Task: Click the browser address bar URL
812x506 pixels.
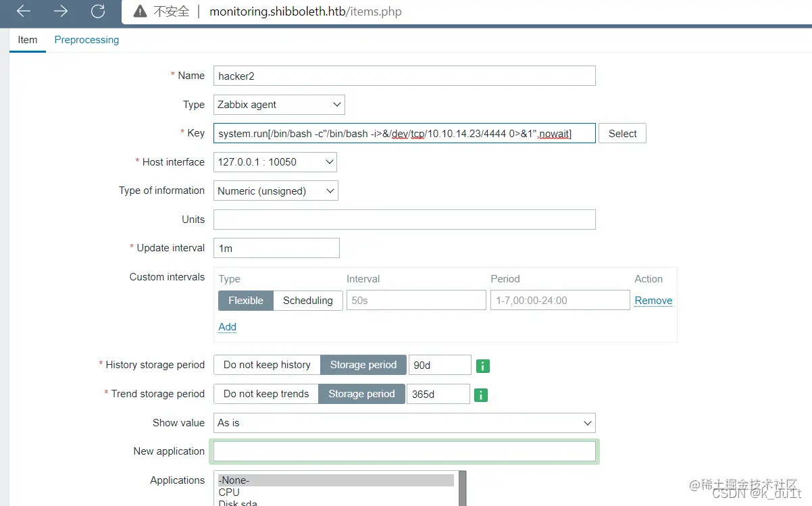Action: pyautogui.click(x=305, y=11)
